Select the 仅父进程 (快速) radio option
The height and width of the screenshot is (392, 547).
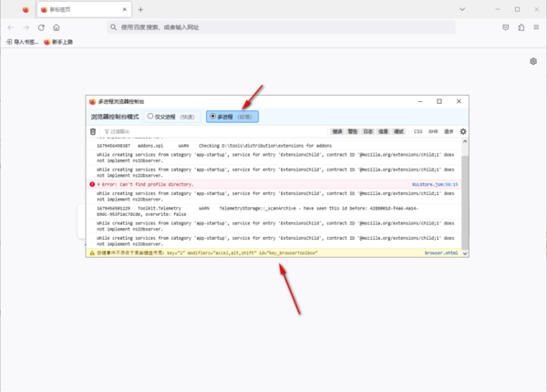(x=150, y=117)
